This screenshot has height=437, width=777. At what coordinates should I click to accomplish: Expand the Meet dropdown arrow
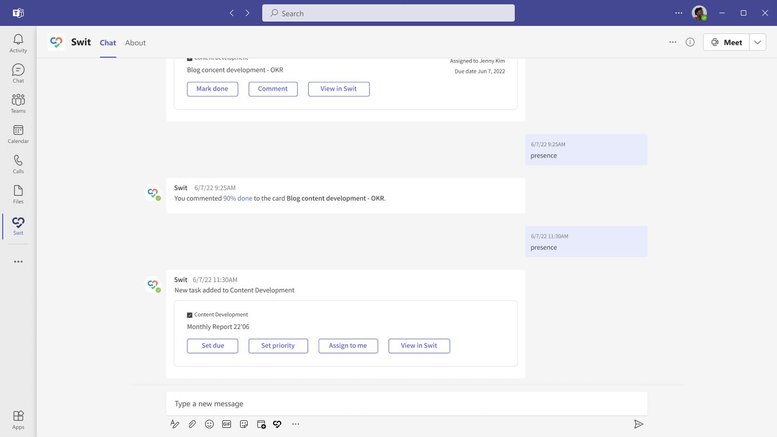pos(758,42)
